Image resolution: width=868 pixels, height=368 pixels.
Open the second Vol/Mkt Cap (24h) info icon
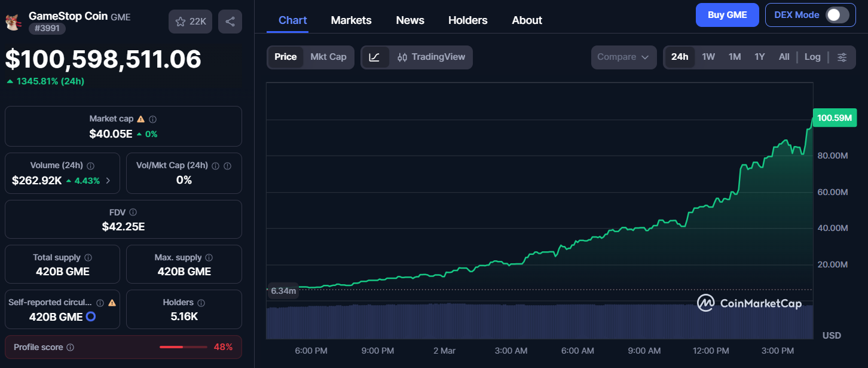227,166
